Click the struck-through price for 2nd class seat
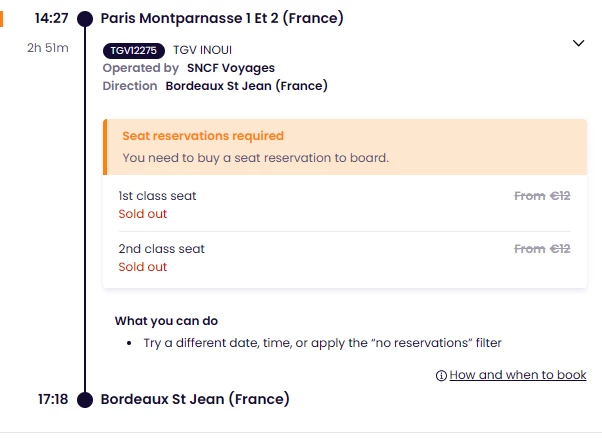Viewport: 602px width, 448px height. point(542,249)
